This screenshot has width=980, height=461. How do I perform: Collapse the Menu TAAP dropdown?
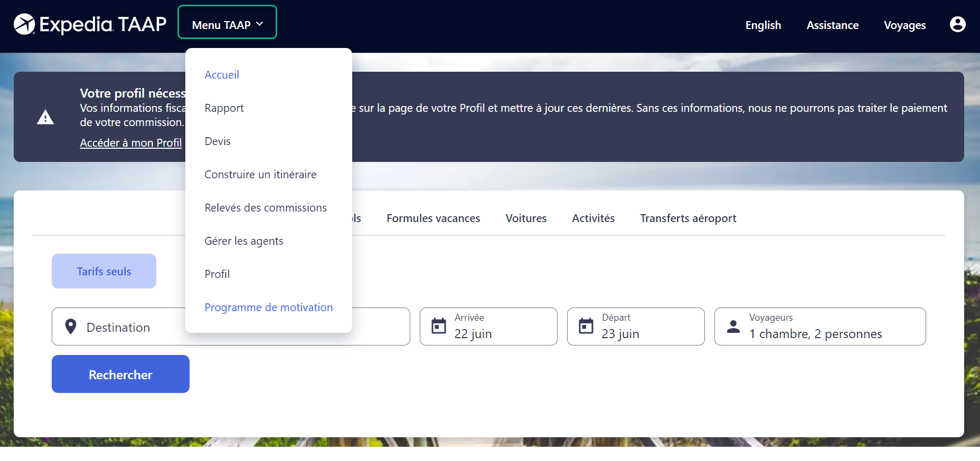pyautogui.click(x=227, y=22)
